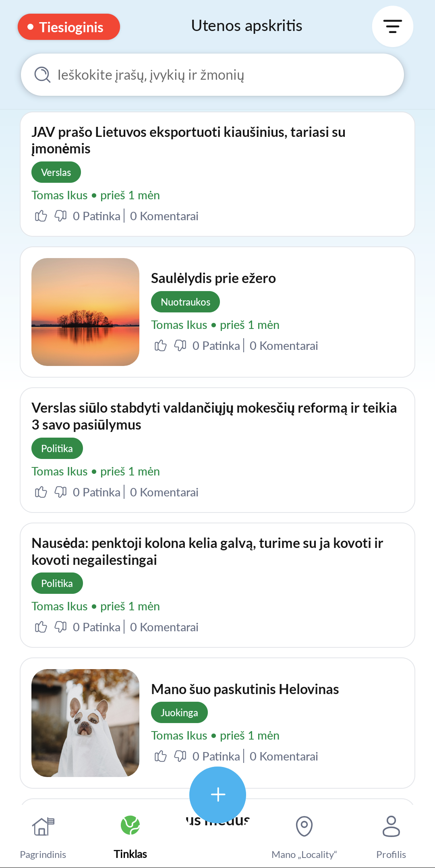Like the Mano šuo Helovinas post

click(160, 756)
